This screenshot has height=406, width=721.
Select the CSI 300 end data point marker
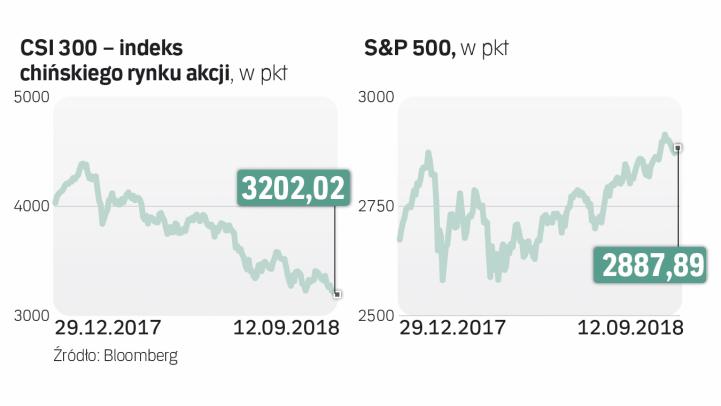pyautogui.click(x=337, y=294)
